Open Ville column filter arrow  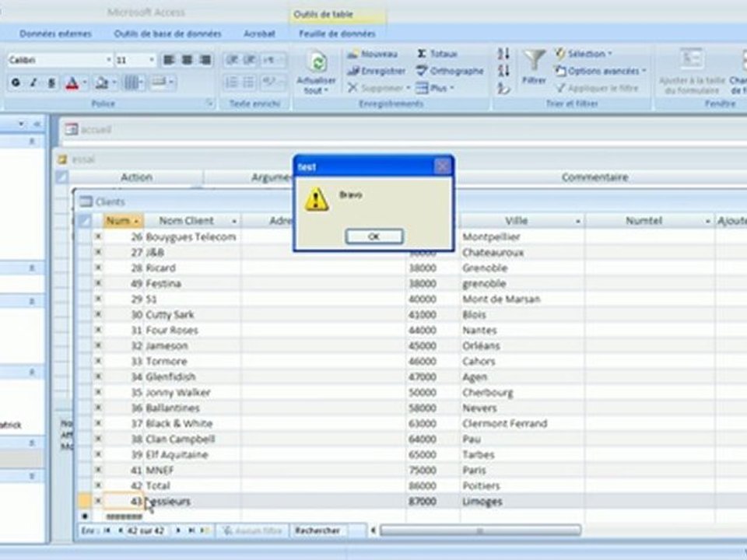(578, 221)
